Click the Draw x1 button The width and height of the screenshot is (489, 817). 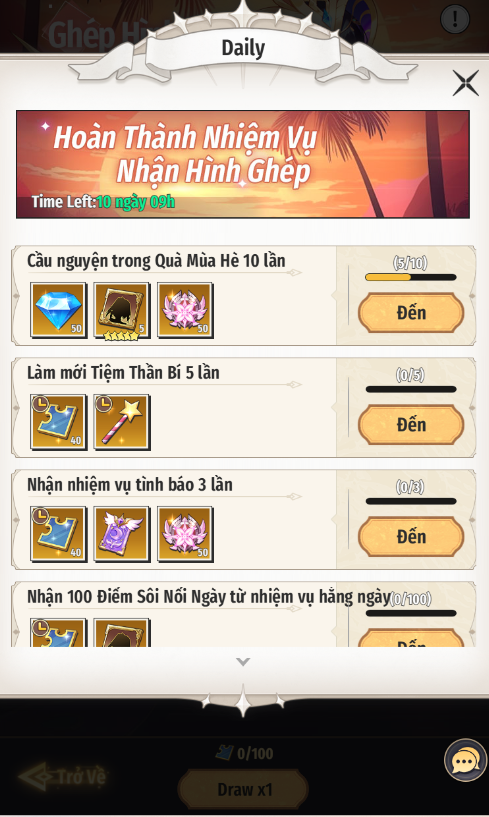coord(243,789)
